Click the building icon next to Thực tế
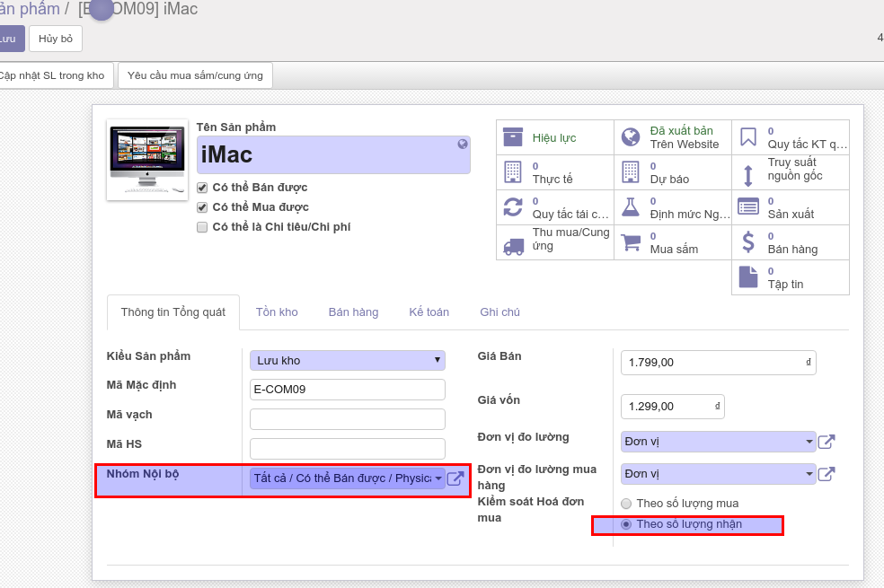 tap(512, 171)
